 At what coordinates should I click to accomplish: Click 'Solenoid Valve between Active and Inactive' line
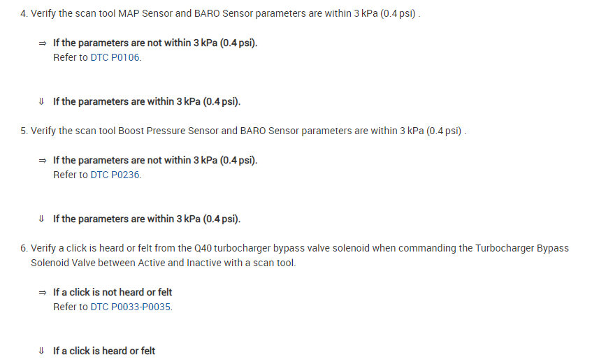coord(163,263)
